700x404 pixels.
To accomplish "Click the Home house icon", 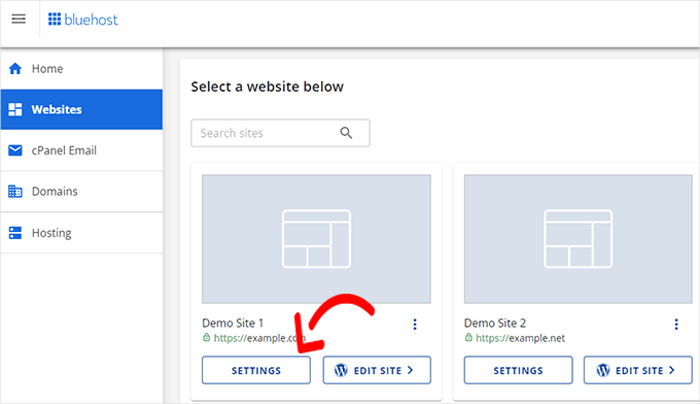I will (x=15, y=69).
